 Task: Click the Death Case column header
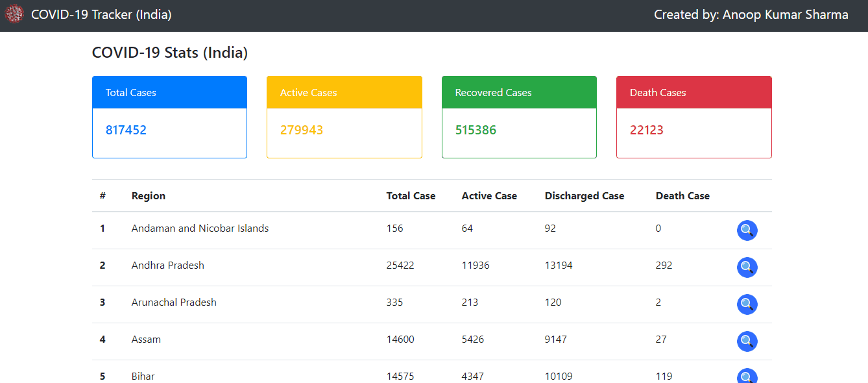[682, 195]
